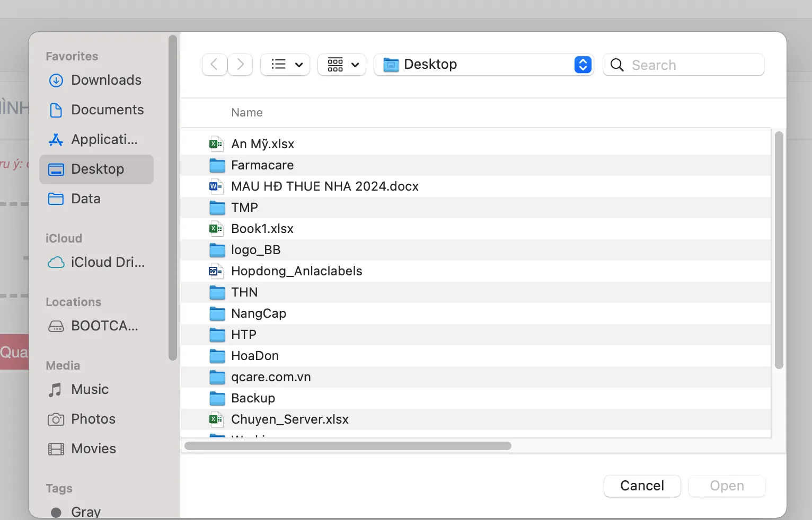Select Music in Media section
Image resolution: width=812 pixels, height=520 pixels.
point(90,389)
